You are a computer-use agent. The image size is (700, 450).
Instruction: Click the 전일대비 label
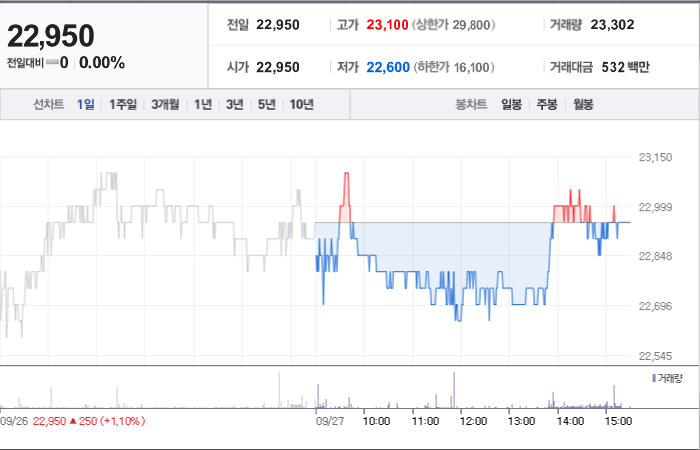(25, 63)
